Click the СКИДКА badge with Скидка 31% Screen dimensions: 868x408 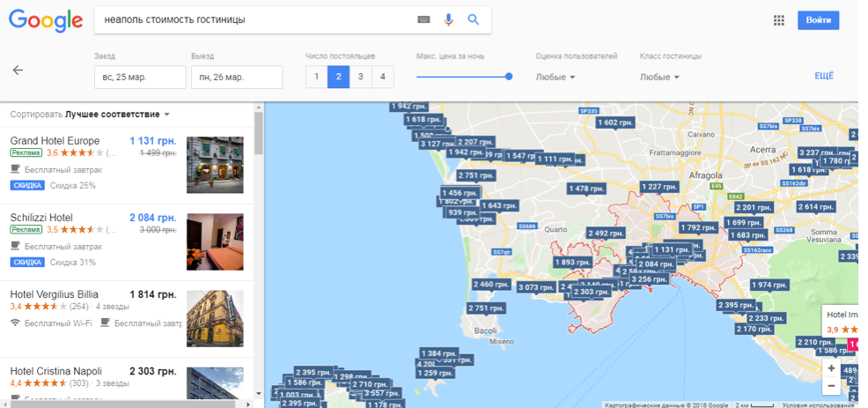tap(27, 263)
